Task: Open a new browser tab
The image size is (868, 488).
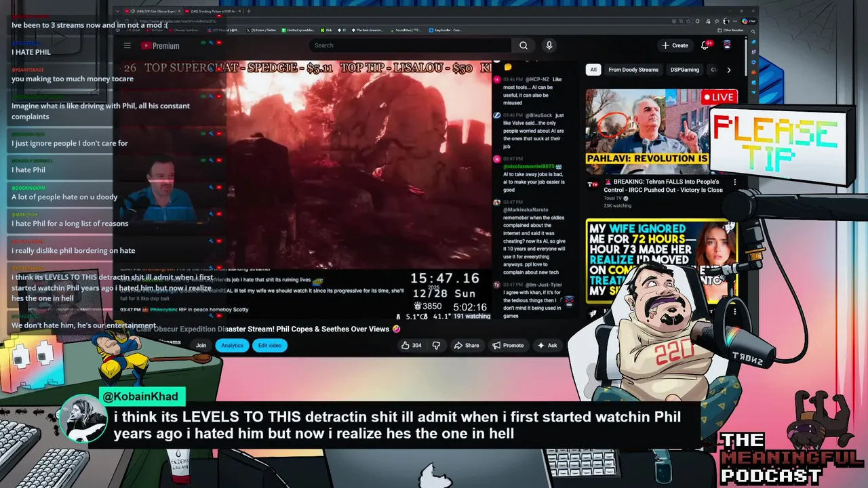Action: [249, 11]
